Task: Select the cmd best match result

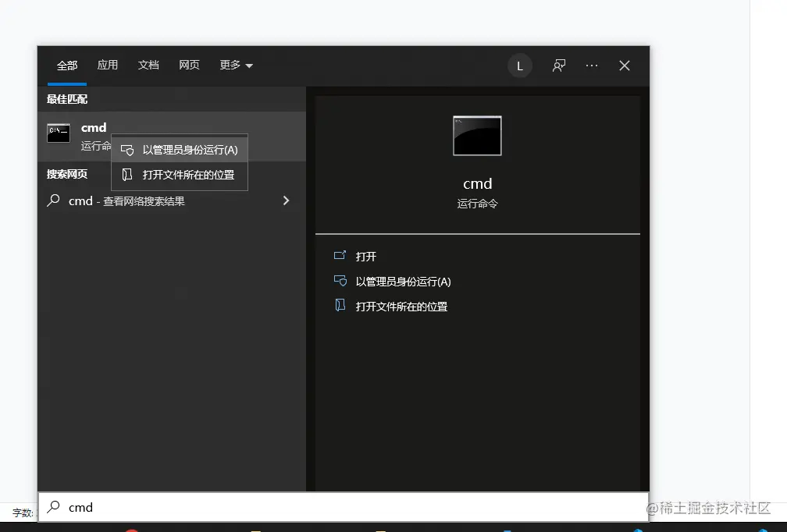Action: pos(172,137)
